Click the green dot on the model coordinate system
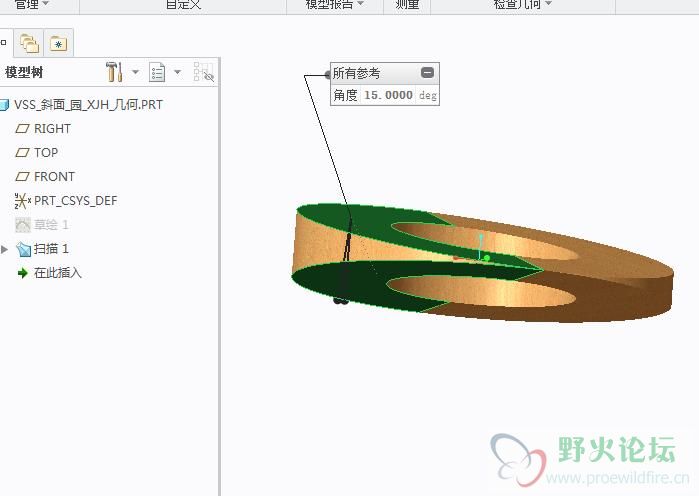699x496 pixels. 486,258
